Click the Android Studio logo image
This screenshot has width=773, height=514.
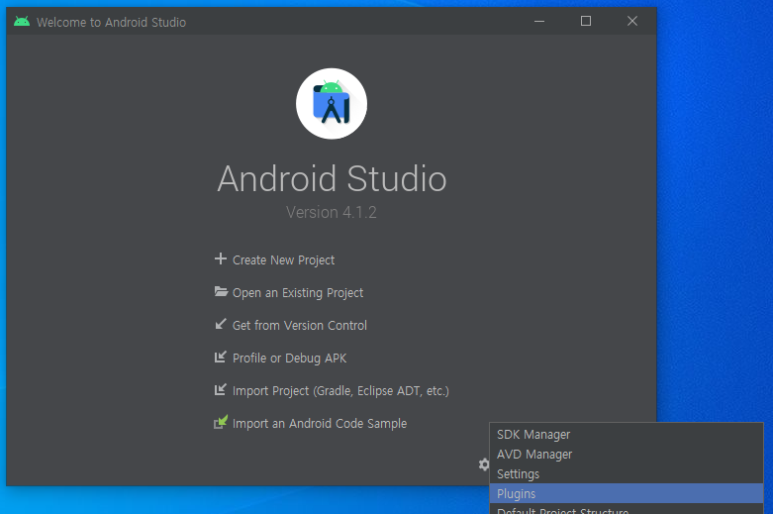pos(331,103)
